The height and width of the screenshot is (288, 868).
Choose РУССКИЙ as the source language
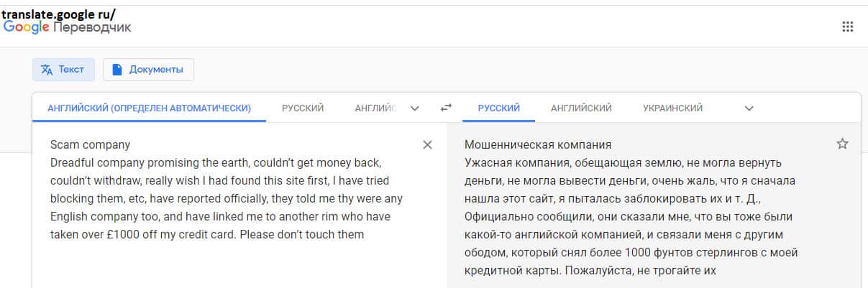click(303, 108)
